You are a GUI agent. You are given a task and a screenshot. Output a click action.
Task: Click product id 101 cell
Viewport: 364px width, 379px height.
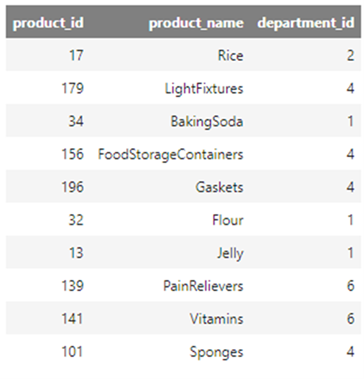coord(72,351)
